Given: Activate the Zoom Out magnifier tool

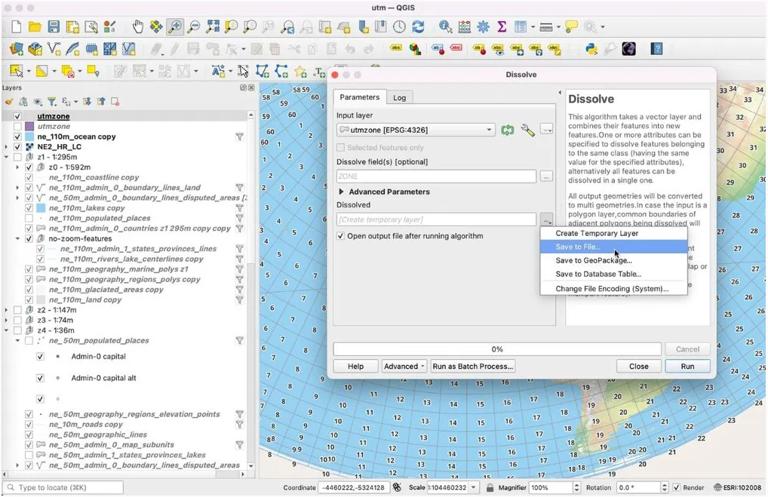Looking at the screenshot, I should (194, 26).
